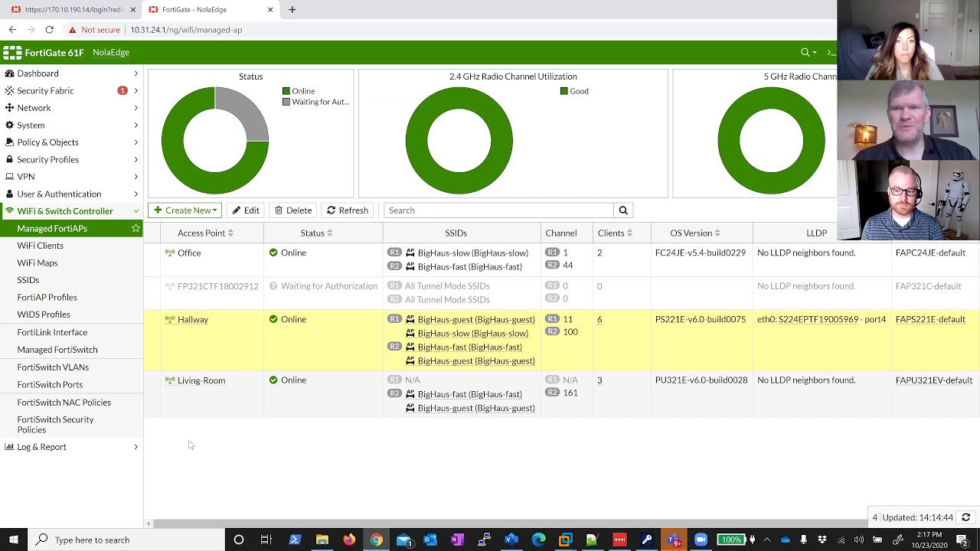Image resolution: width=980 pixels, height=551 pixels.
Task: Open a new browser tab
Action: point(292,10)
